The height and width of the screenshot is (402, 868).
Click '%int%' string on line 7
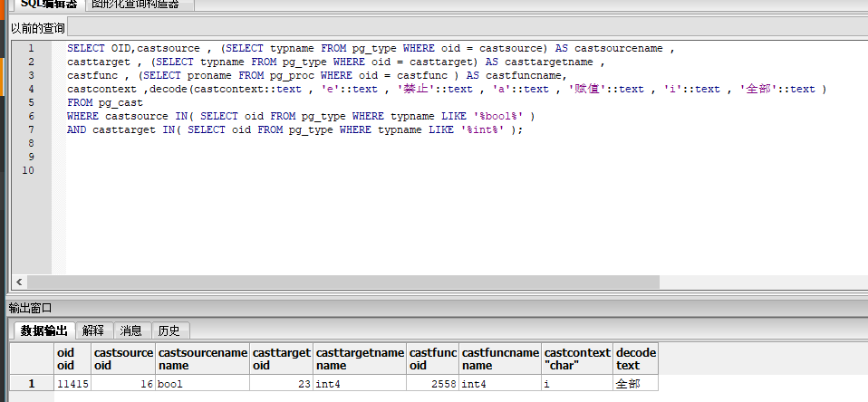pos(483,129)
